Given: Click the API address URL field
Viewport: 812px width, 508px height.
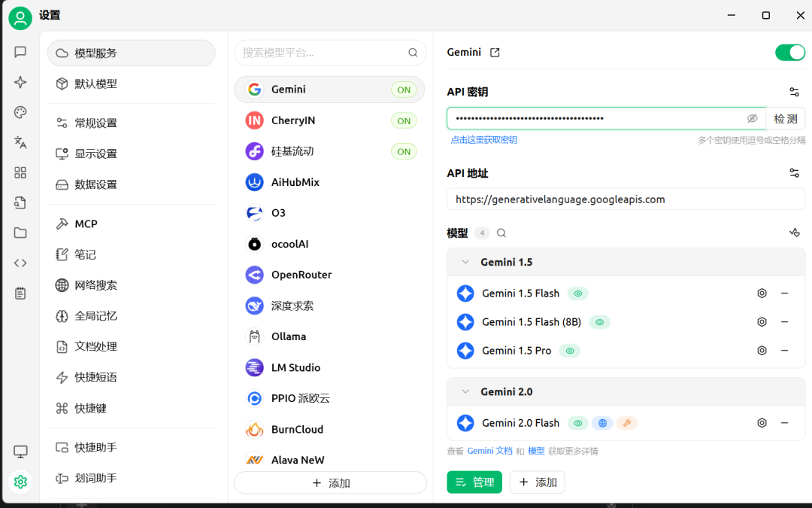Looking at the screenshot, I should pyautogui.click(x=626, y=199).
